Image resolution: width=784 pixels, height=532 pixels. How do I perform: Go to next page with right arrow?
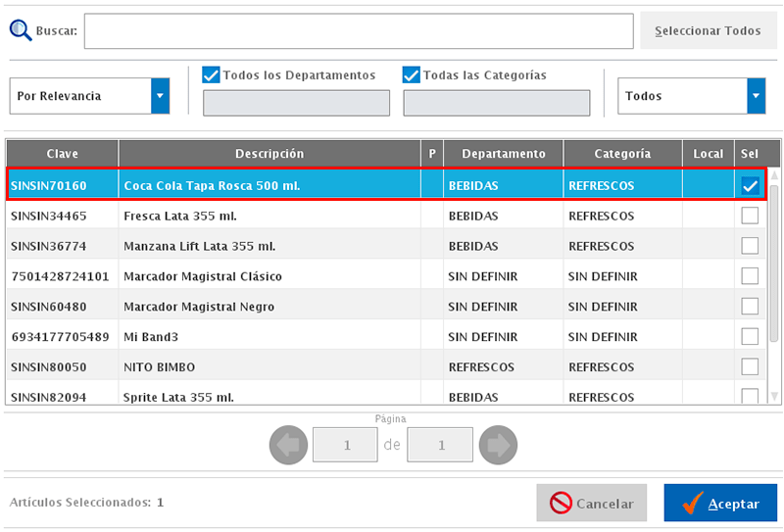tap(498, 446)
